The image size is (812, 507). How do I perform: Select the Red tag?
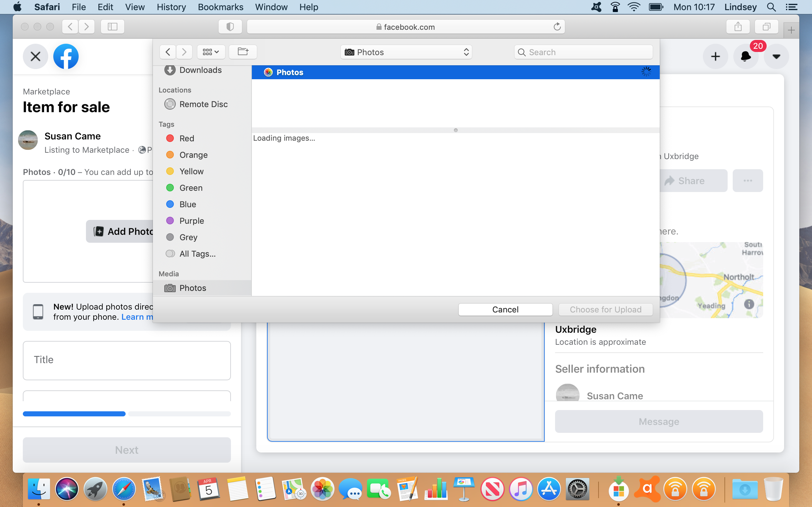pos(187,138)
